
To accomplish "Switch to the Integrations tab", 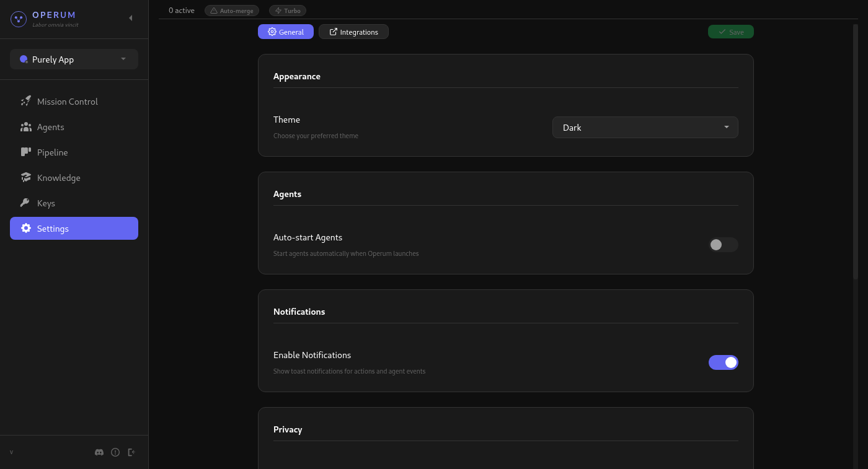I will pyautogui.click(x=353, y=32).
